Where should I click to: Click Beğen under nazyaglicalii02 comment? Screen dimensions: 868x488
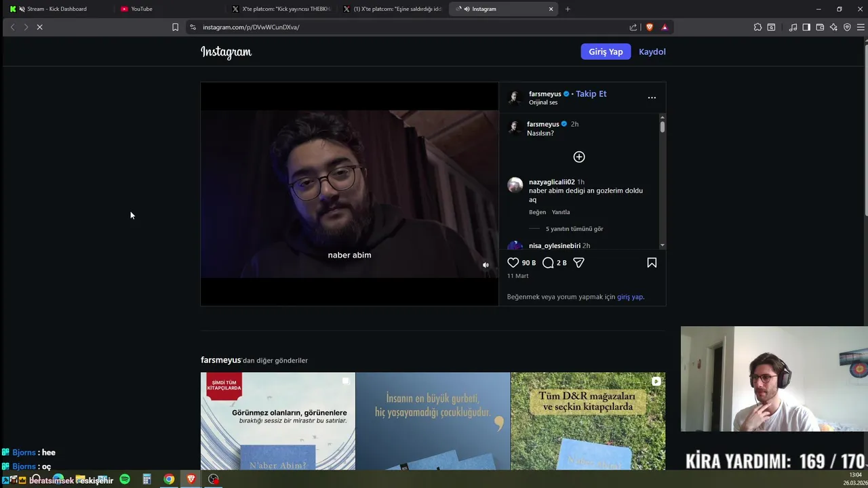[x=537, y=212]
